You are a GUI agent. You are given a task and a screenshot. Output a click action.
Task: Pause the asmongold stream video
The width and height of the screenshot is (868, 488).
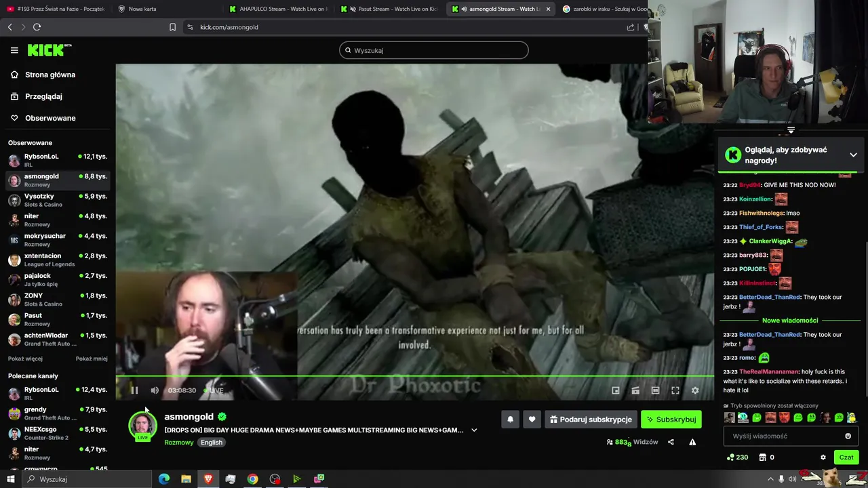pos(134,390)
